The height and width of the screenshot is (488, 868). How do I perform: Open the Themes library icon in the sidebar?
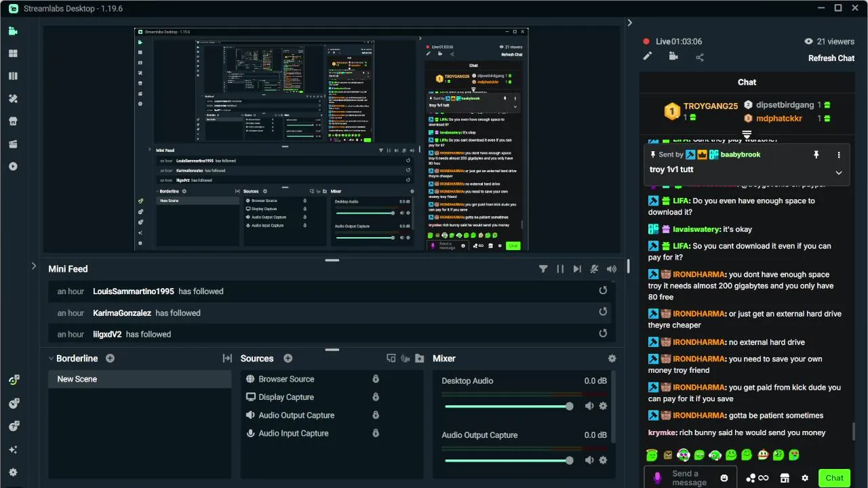click(x=13, y=76)
